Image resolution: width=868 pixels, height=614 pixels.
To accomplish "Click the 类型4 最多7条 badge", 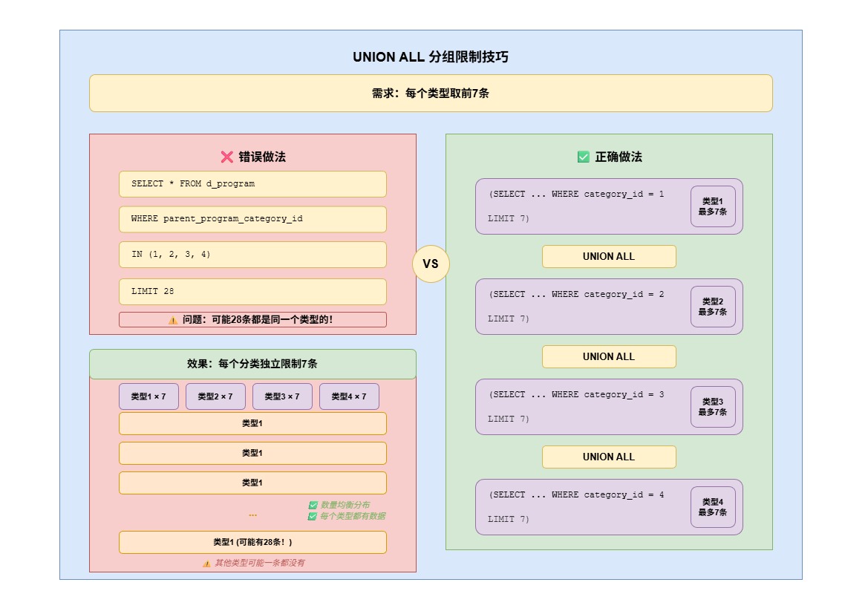I will click(713, 507).
